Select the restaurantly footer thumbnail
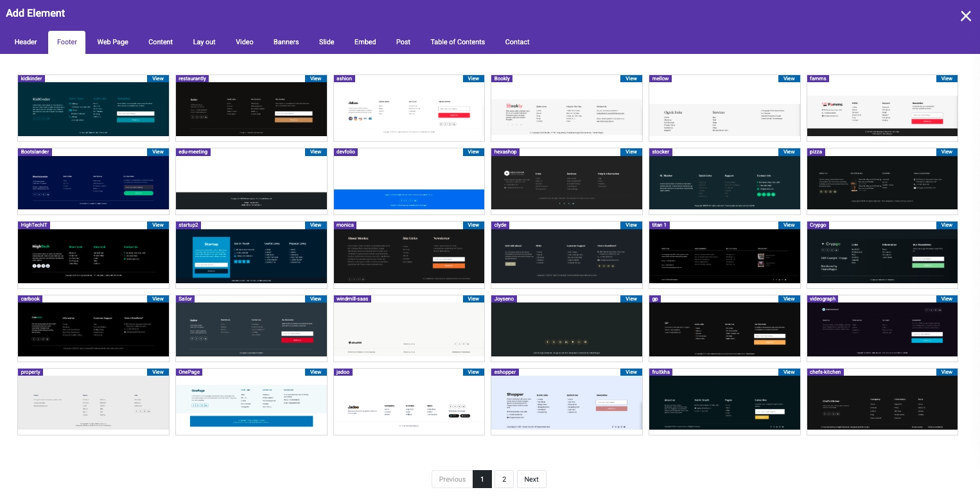Viewport: 980px width, 499px height. (251, 109)
